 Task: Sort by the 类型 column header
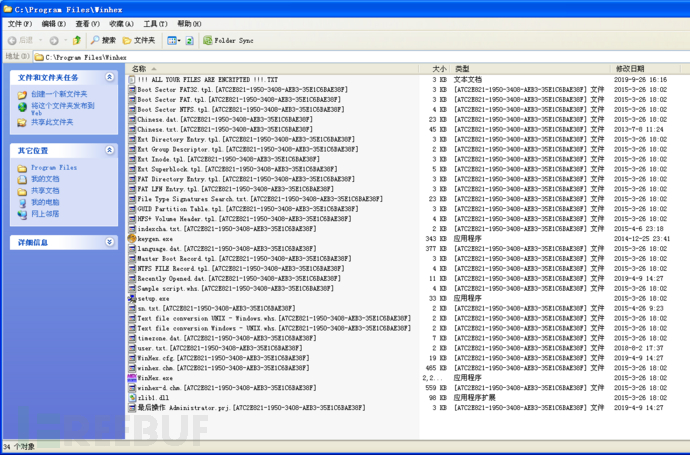coord(529,69)
